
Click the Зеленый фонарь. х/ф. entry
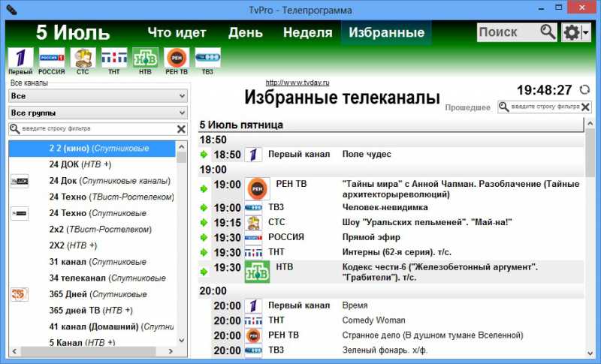(385, 350)
